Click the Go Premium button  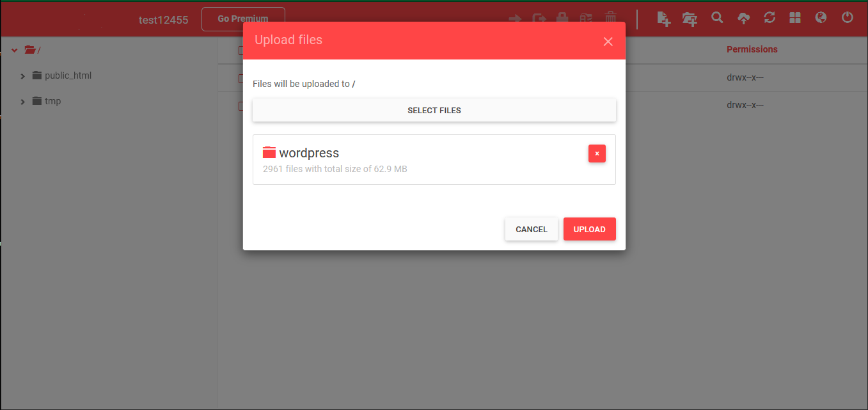(x=243, y=19)
